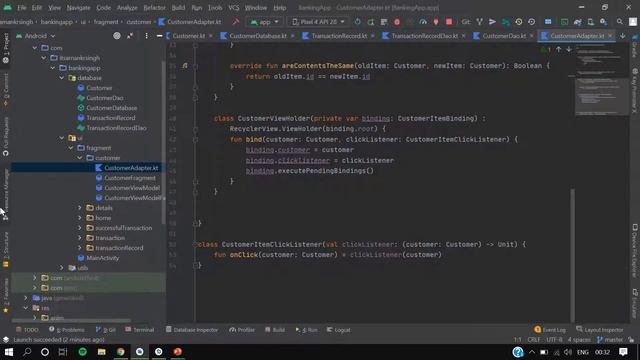This screenshot has width=640, height=360.
Task: Close the CustomerAdapter.kt tab
Action: point(610,36)
